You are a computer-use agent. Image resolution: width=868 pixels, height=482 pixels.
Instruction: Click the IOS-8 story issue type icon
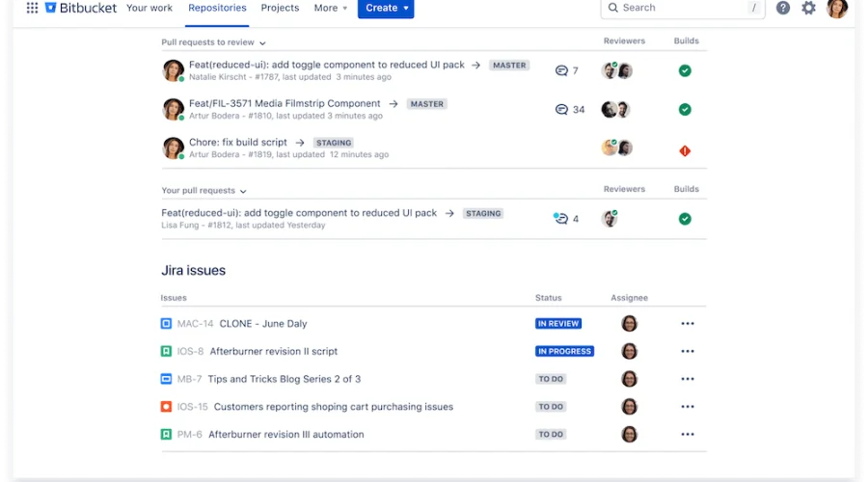tap(166, 351)
